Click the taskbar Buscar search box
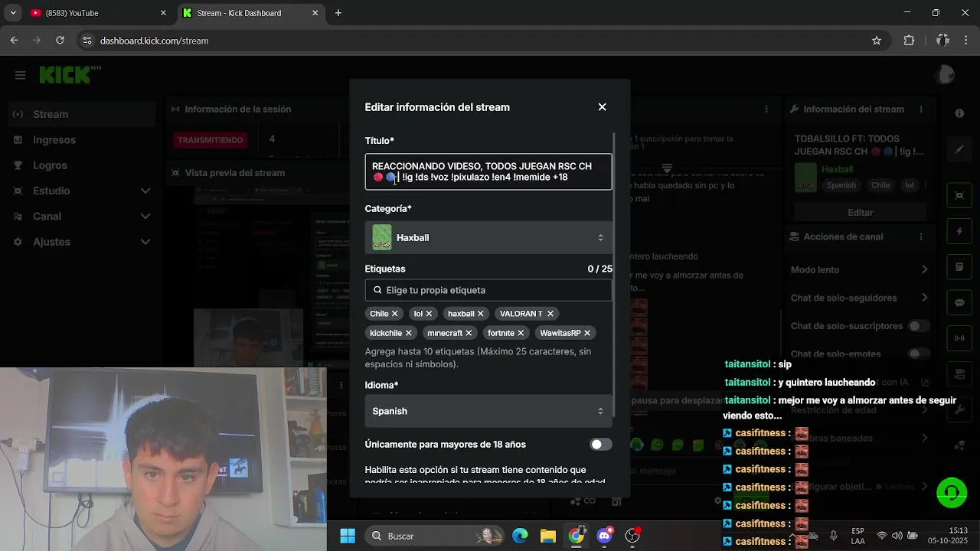This screenshot has height=551, width=980. click(x=434, y=536)
